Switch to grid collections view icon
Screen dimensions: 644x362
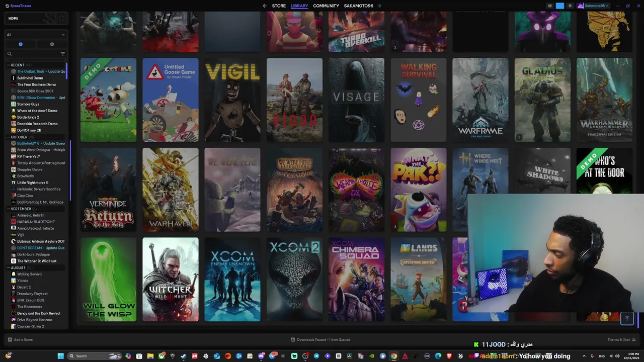pyautogui.click(x=61, y=19)
